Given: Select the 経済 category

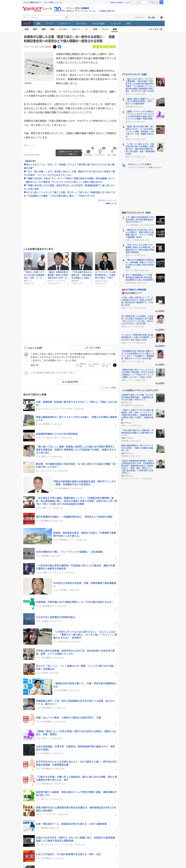Looking at the screenshot, I should coord(52,29).
